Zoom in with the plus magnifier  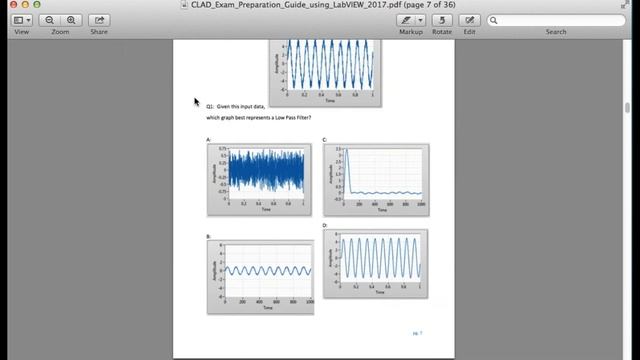[x=71, y=20]
